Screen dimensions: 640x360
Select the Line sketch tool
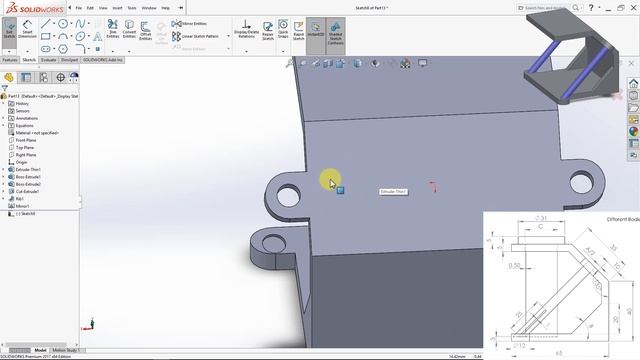point(45,24)
